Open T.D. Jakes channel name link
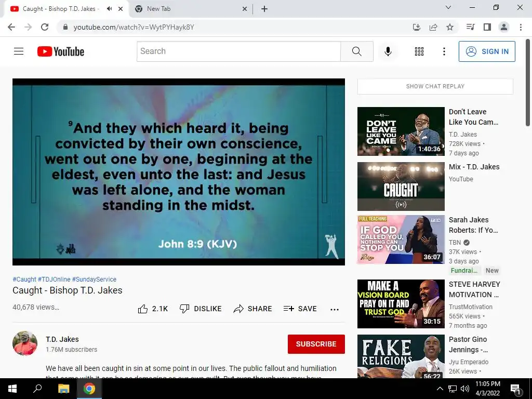 [x=62, y=339]
